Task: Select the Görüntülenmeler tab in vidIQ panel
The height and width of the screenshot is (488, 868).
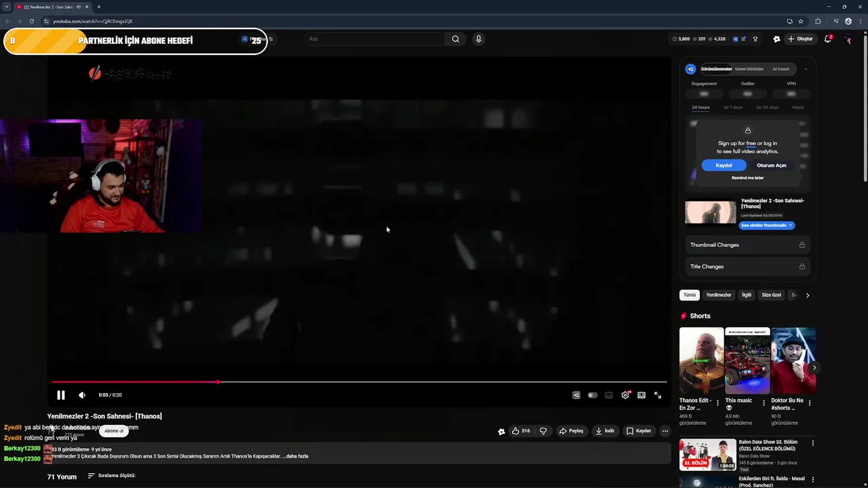Action: (716, 69)
